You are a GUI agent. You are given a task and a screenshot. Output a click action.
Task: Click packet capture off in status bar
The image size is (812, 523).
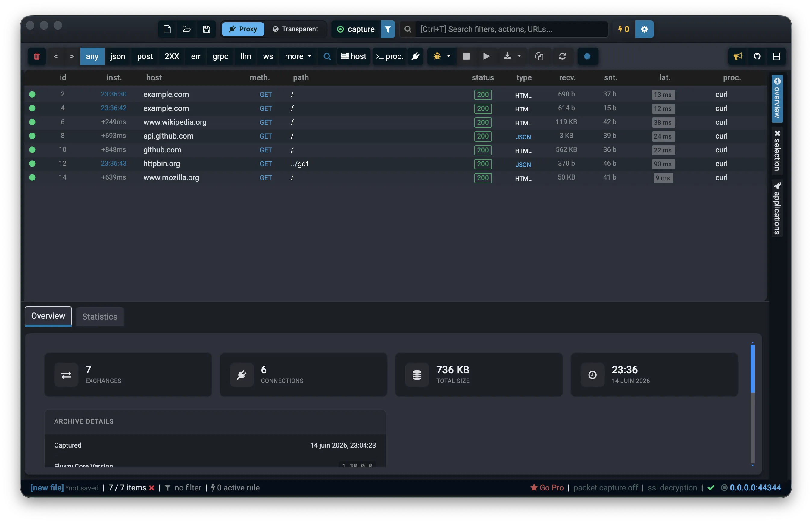tap(606, 488)
